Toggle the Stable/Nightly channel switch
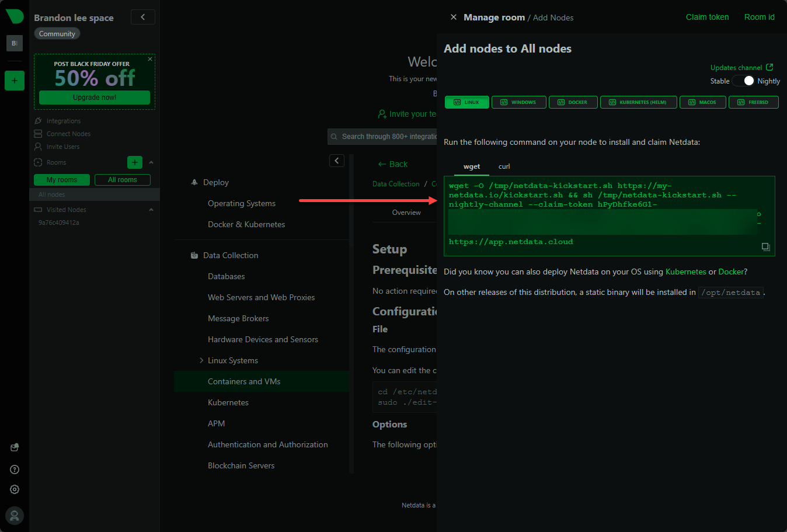The image size is (787, 532). pyautogui.click(x=743, y=81)
